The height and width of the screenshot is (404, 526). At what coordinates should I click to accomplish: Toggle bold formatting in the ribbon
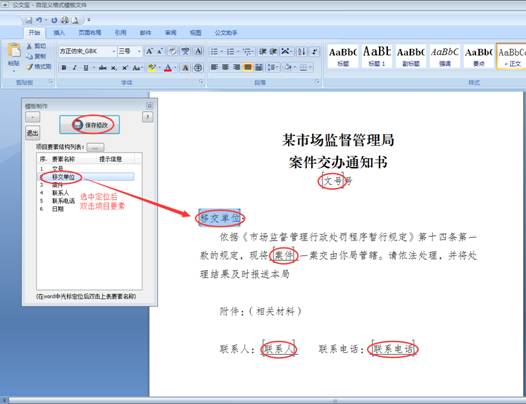[64, 68]
